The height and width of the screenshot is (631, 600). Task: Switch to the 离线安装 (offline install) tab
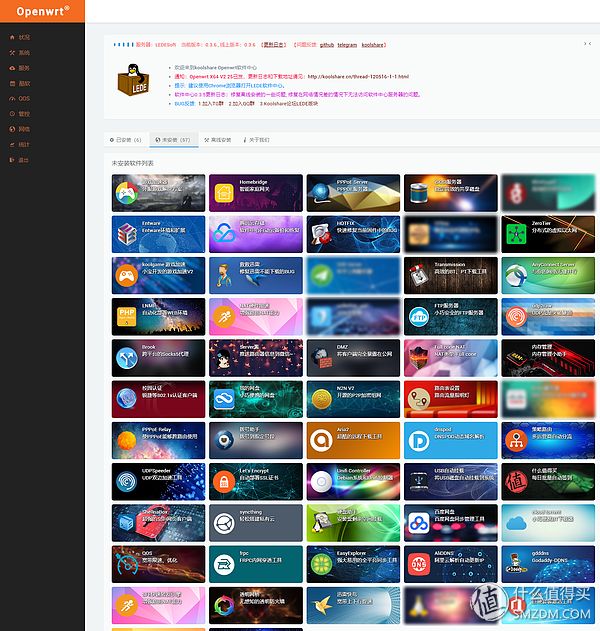216,140
